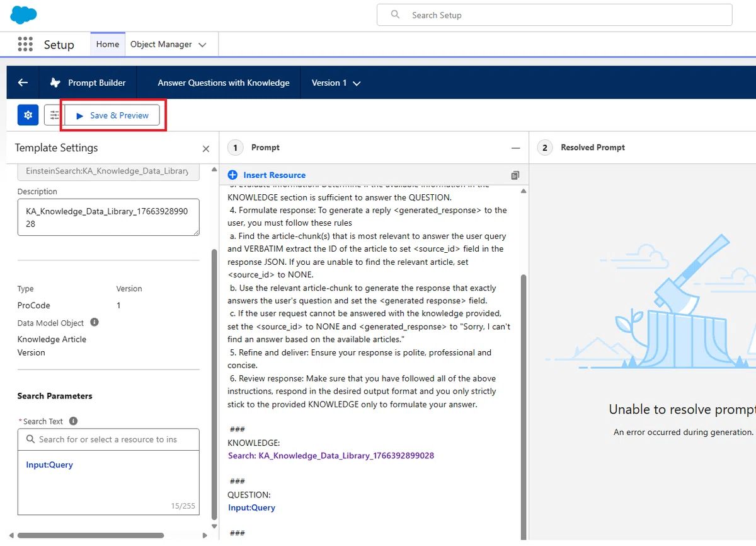Click the Type field label in settings
Screen dimensions: 756x546
(x=26, y=289)
